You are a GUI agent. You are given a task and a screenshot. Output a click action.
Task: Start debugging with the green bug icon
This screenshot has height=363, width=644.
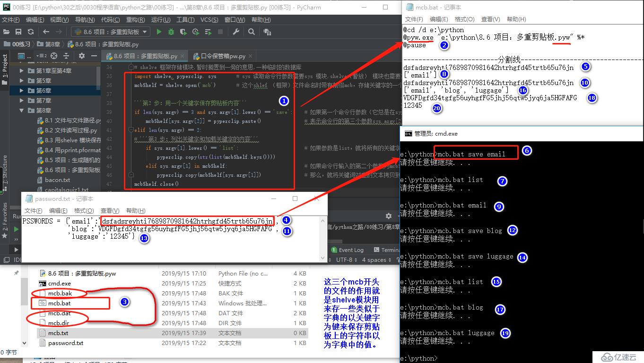point(171,32)
